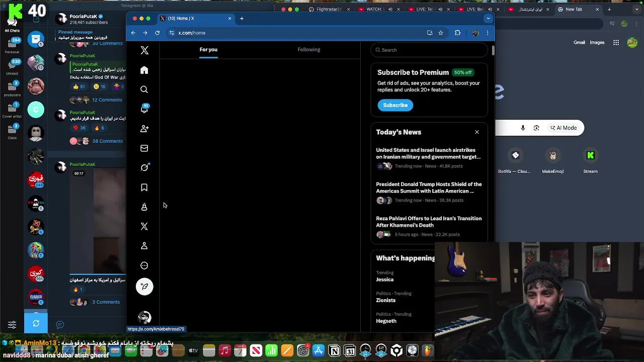Bookmark x.com with the star icon
Screen dimensions: 644x362
pos(441,33)
